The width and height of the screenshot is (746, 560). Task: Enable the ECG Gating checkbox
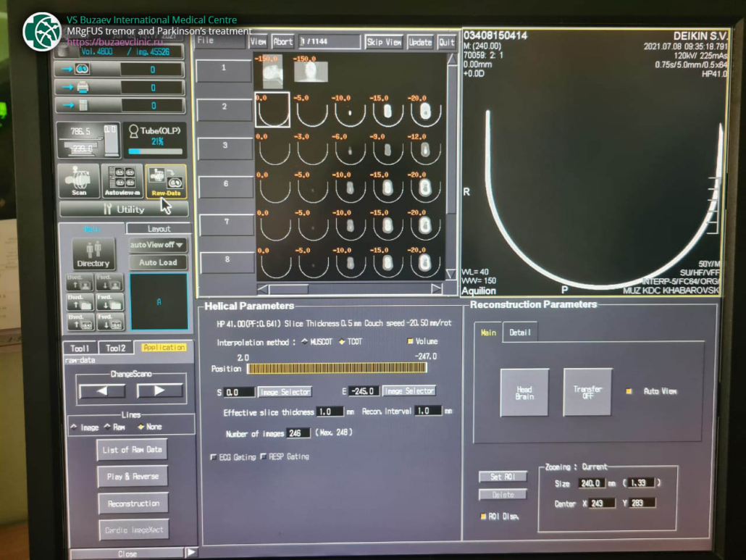pos(213,457)
